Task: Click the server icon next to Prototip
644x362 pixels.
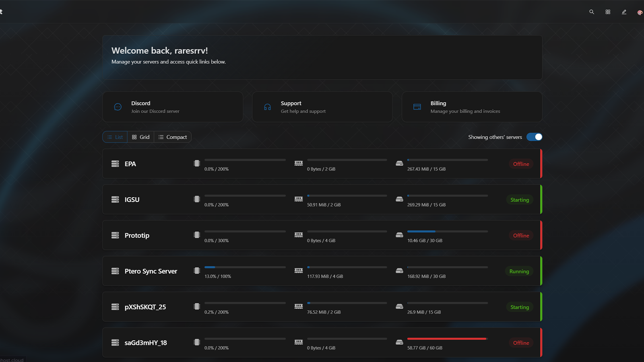Action: click(x=115, y=235)
